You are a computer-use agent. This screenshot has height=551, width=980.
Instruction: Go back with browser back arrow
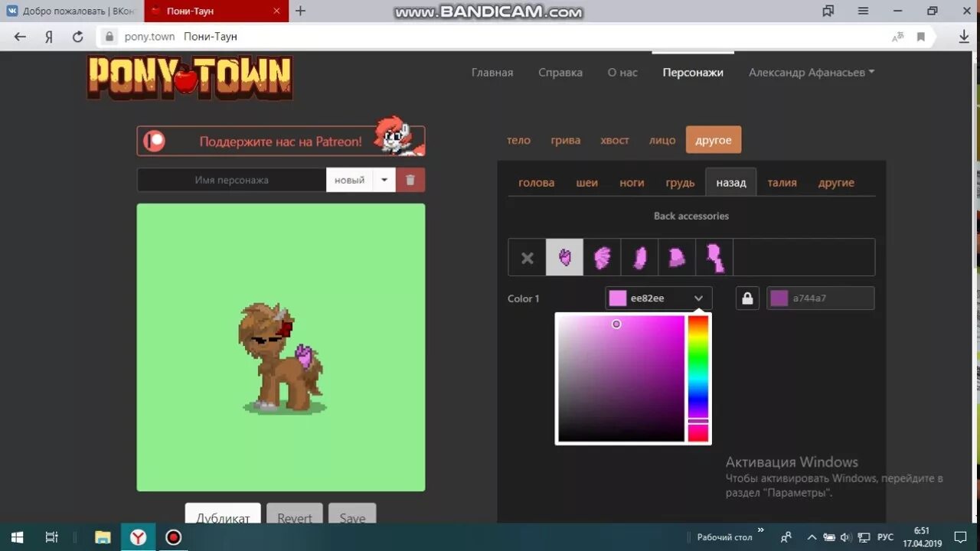[x=20, y=37]
